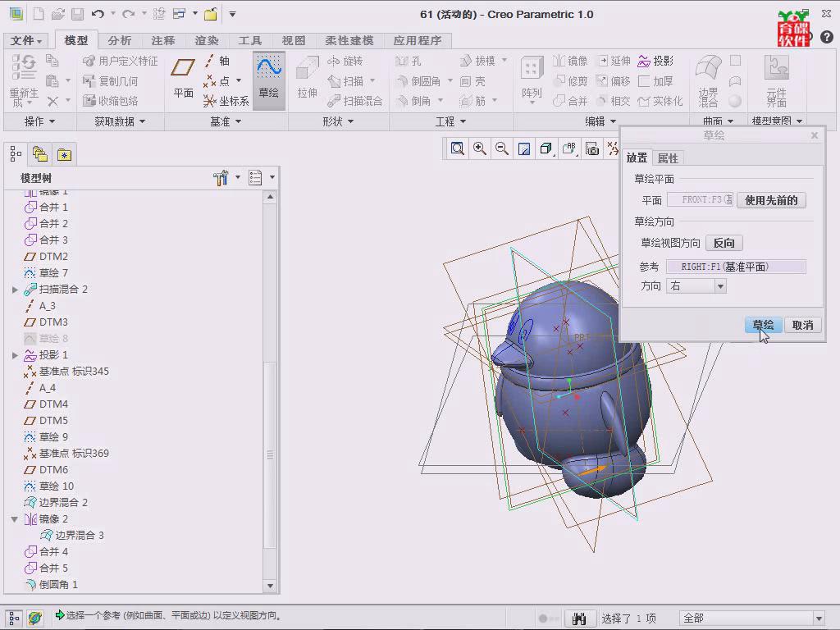Open the favorites tab icon
The height and width of the screenshot is (630, 840).
[64, 154]
